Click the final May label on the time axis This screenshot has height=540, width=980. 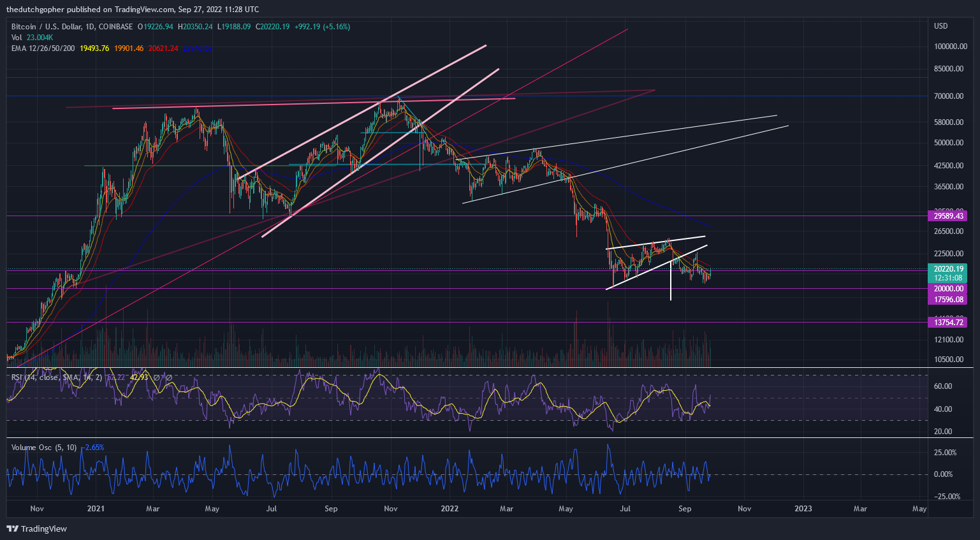pos(919,509)
